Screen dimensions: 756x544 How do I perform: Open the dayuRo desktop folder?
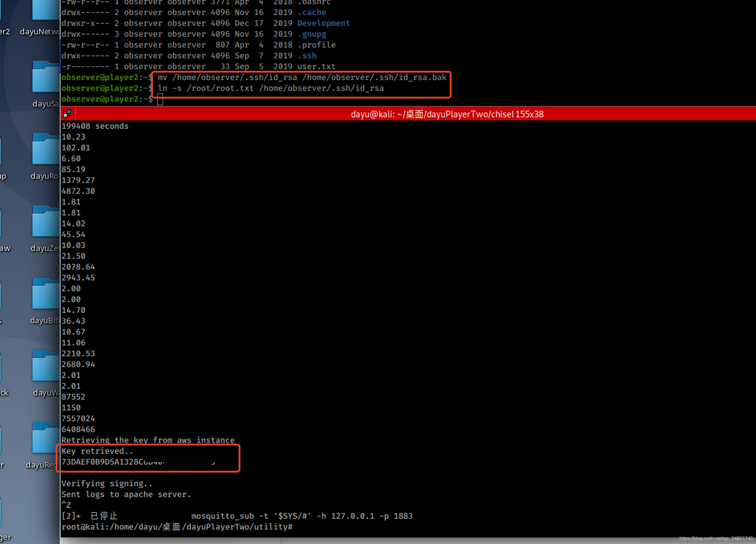tap(46, 150)
